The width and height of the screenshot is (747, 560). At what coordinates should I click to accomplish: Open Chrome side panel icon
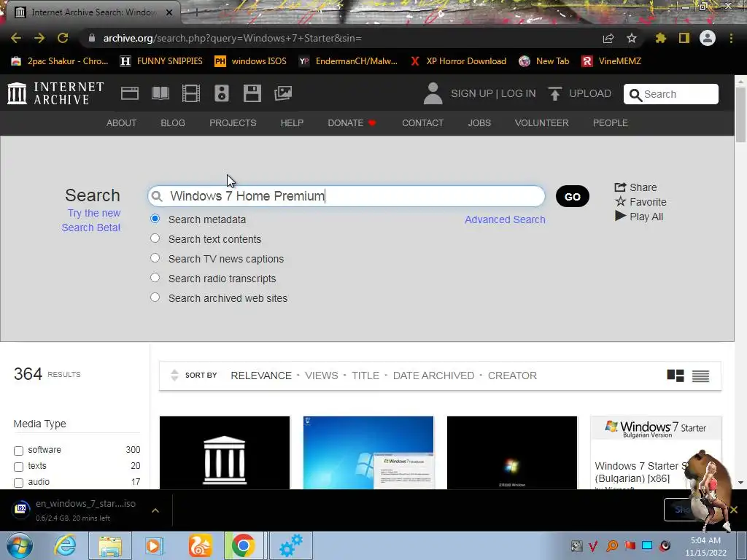pos(684,38)
